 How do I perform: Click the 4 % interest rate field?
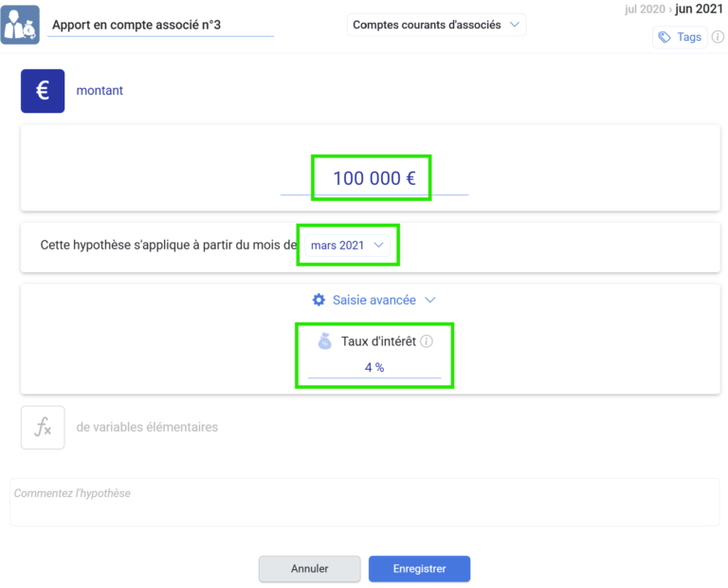[x=373, y=367]
